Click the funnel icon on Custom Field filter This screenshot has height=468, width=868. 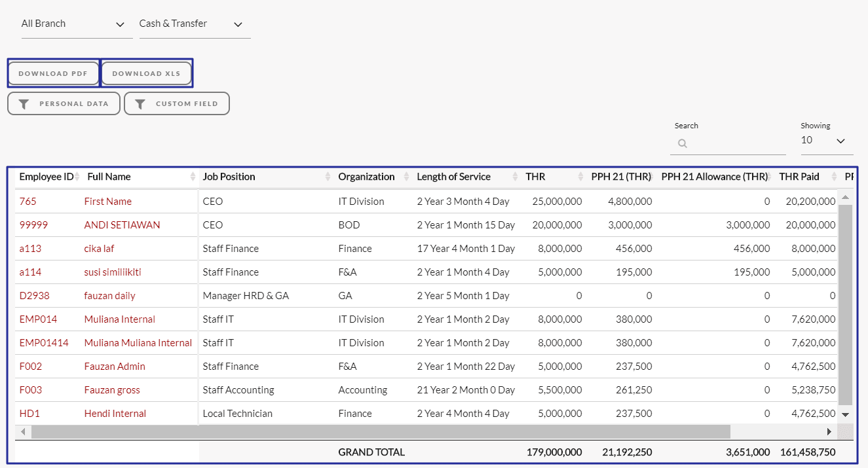click(x=140, y=104)
